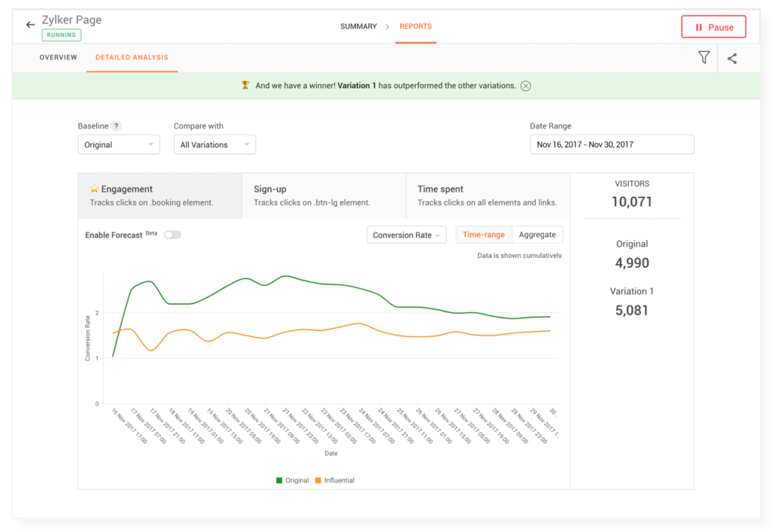
Task: Click the back arrow beside Zylker Page
Action: tap(29, 23)
